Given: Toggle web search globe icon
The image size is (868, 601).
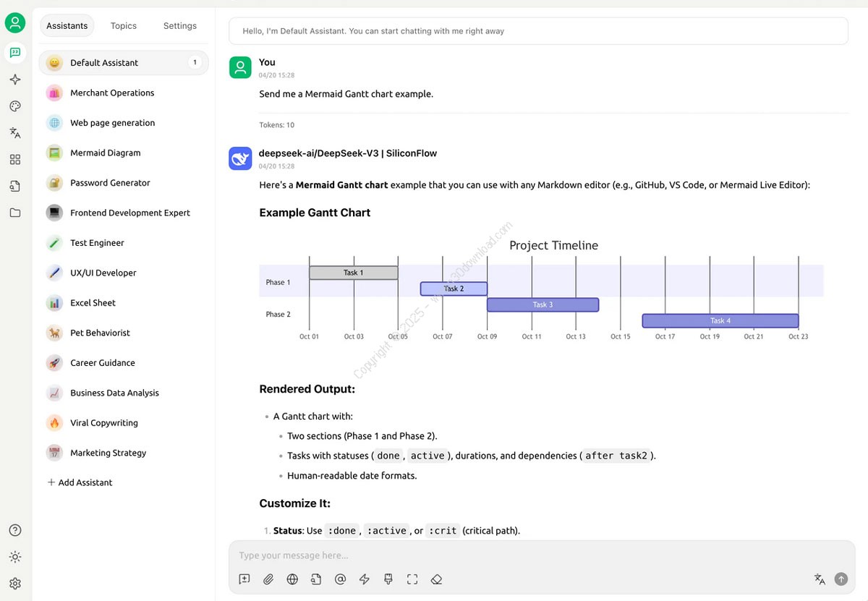Looking at the screenshot, I should point(292,579).
